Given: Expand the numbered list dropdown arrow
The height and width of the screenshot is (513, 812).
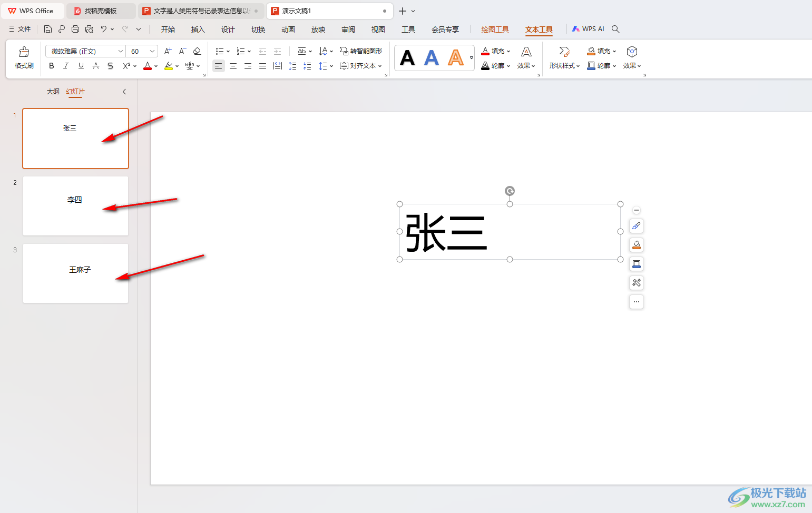Looking at the screenshot, I should tap(249, 52).
